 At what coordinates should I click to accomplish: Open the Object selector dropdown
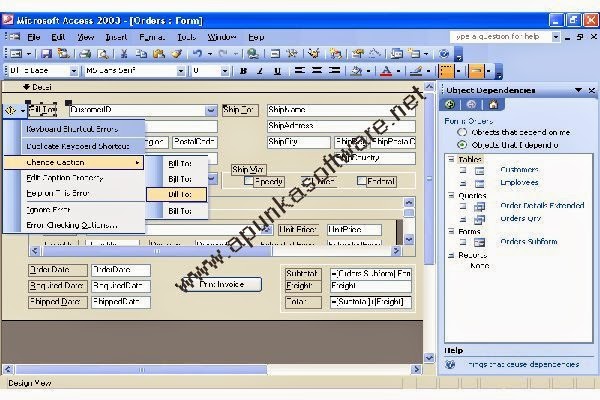tap(74, 71)
